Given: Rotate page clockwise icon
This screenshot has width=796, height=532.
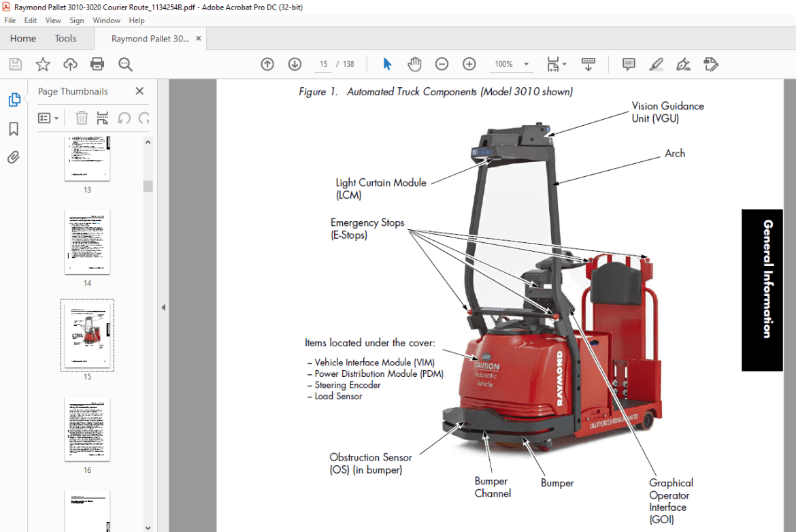Looking at the screenshot, I should [x=144, y=118].
